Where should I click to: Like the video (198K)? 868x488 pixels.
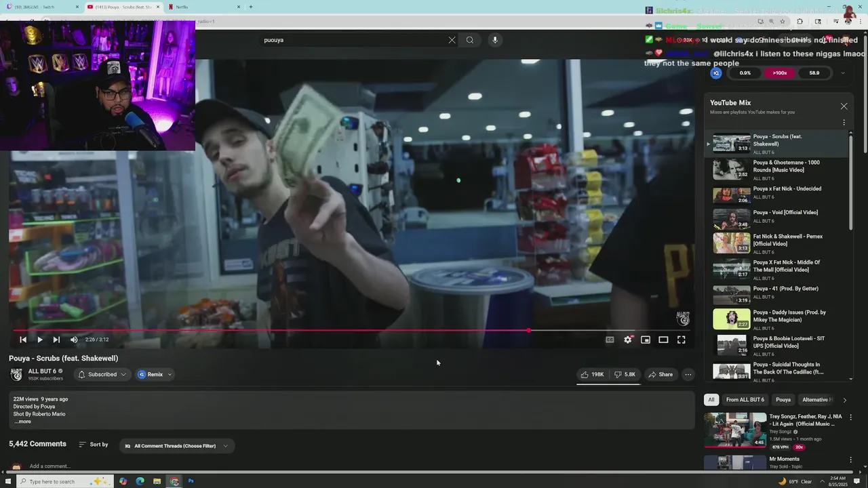(592, 374)
